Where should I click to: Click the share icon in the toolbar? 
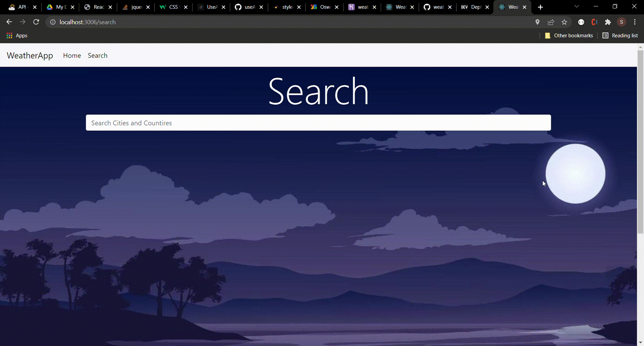(551, 22)
